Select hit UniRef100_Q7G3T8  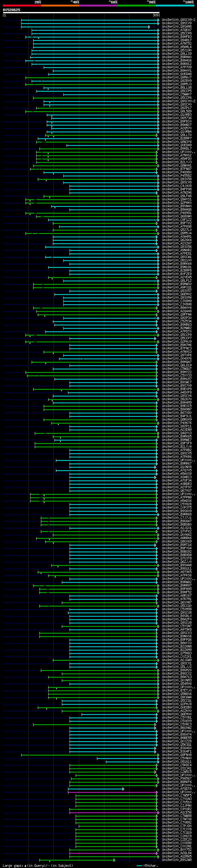coord(177,559)
